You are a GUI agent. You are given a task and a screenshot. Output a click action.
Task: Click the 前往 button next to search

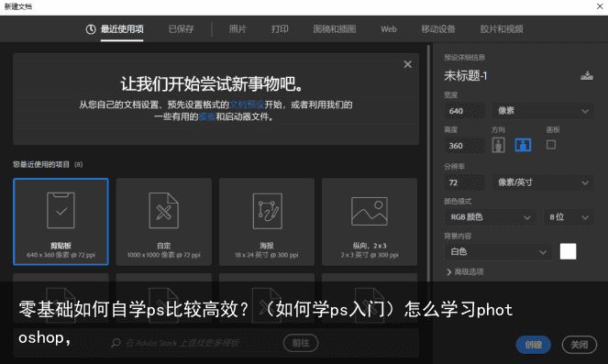coord(301,343)
